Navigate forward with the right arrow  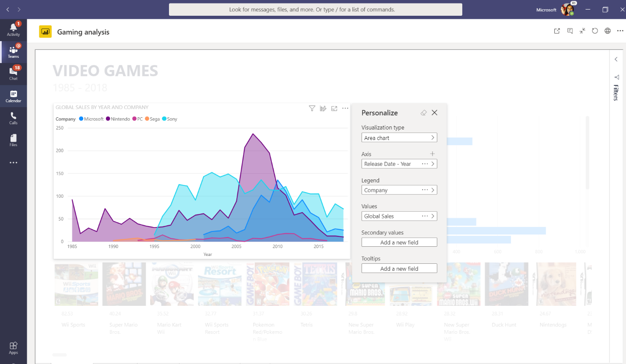(19, 9)
